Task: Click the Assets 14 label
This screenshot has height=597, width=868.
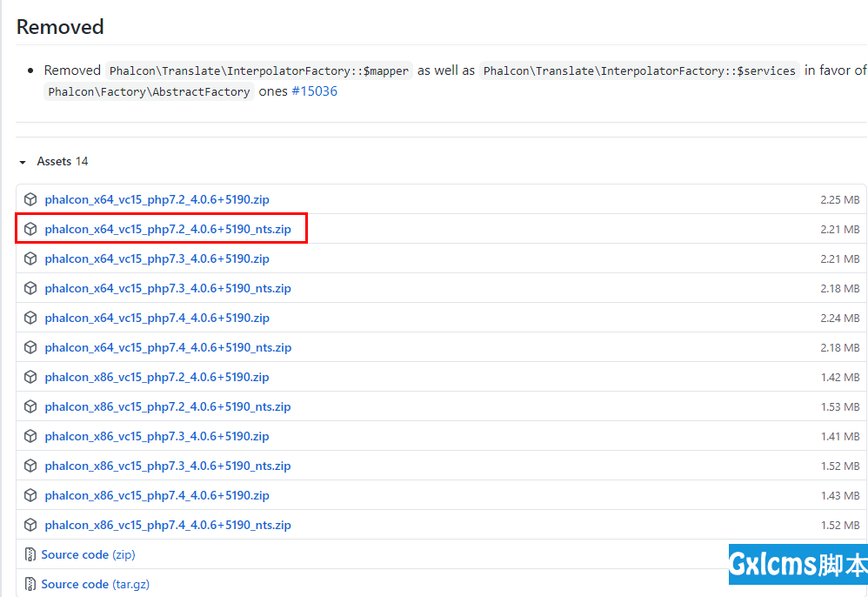Action: point(63,161)
